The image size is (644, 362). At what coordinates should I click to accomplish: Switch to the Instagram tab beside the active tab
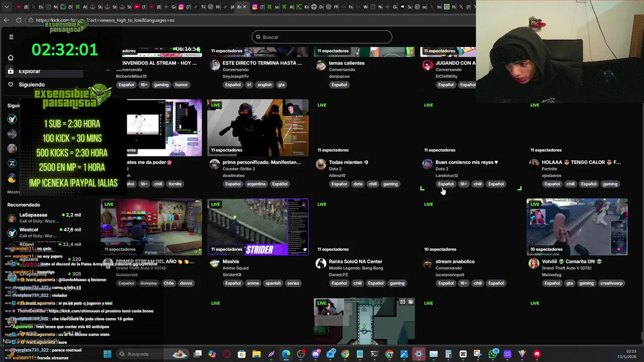click(255, 7)
